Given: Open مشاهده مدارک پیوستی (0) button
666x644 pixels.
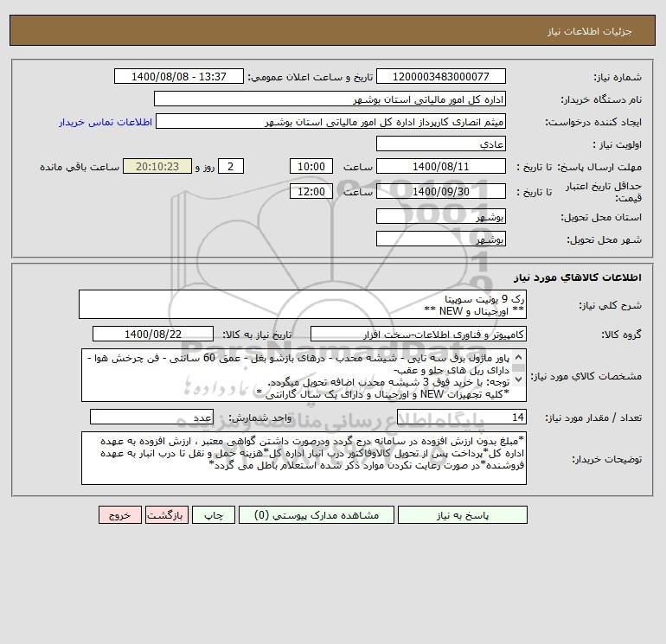Looking at the screenshot, I should pyautogui.click(x=317, y=515).
